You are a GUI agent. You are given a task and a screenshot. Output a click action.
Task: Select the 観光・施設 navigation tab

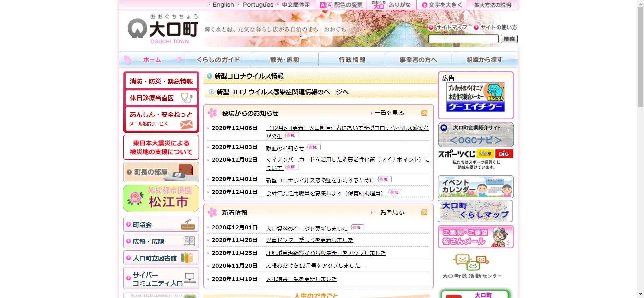coord(285,60)
